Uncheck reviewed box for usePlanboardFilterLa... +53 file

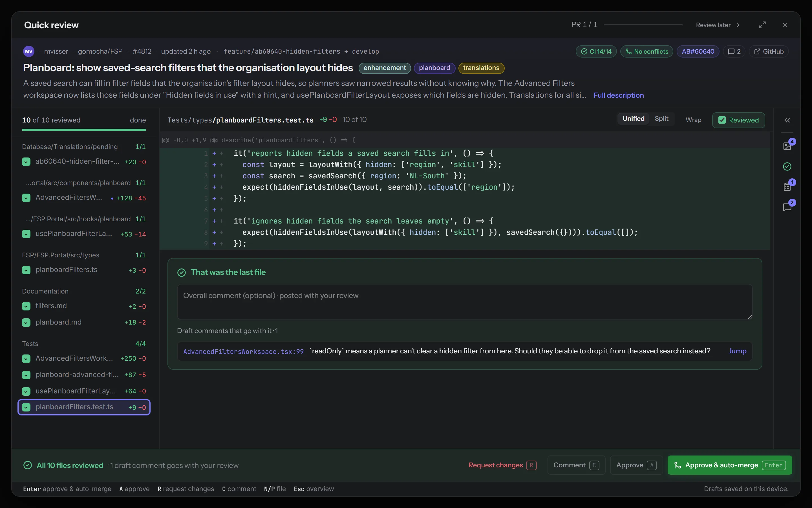coord(26,234)
